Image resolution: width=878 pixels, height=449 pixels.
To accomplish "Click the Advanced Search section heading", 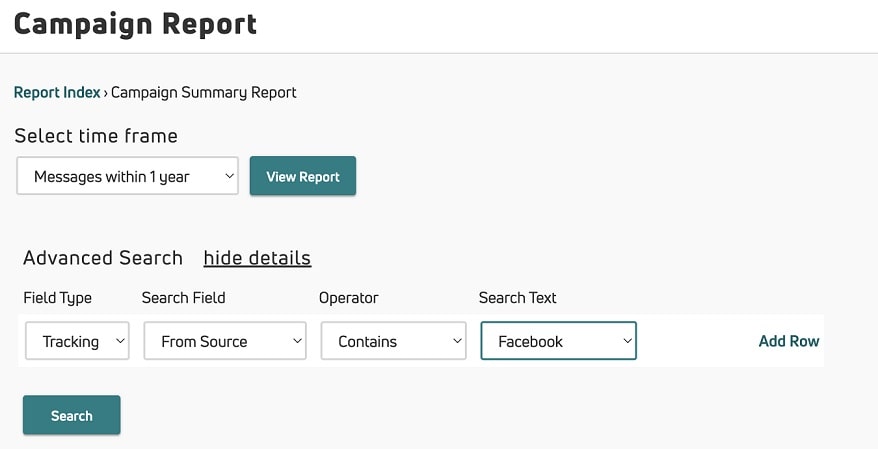I will (103, 258).
